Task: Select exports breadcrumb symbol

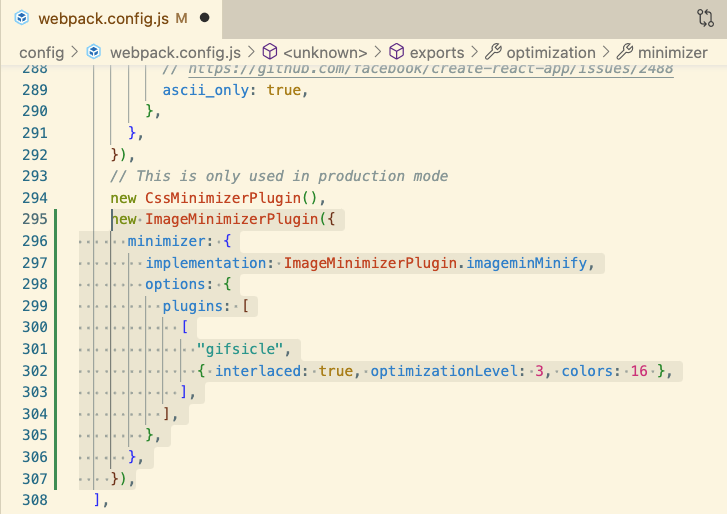Action: coord(437,52)
